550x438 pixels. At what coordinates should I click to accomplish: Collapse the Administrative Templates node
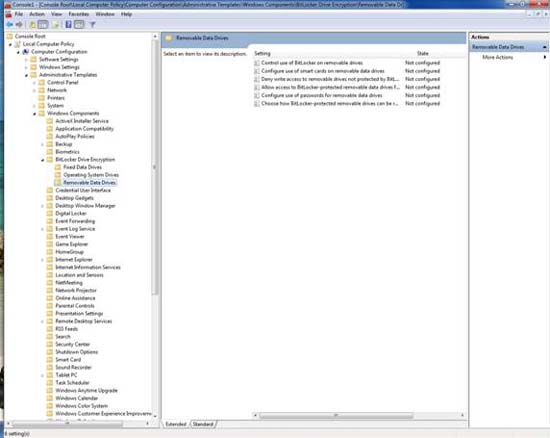pyautogui.click(x=27, y=75)
